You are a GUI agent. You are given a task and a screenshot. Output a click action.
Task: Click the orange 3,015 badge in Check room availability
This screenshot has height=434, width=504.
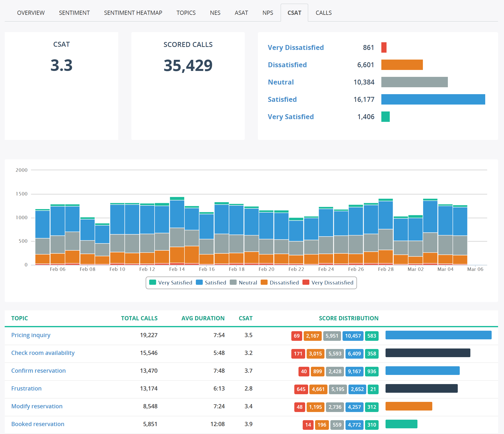pyautogui.click(x=315, y=354)
